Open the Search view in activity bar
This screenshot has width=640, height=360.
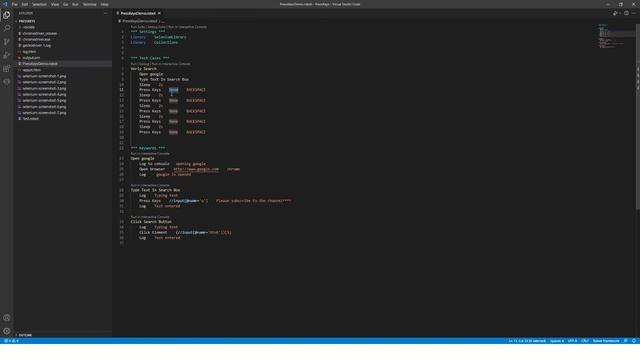pos(7,28)
